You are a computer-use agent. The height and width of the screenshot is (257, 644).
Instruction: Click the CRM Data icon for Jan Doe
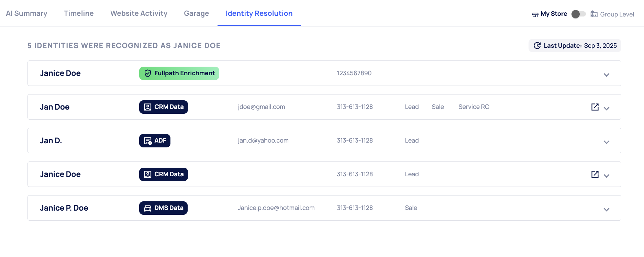148,107
